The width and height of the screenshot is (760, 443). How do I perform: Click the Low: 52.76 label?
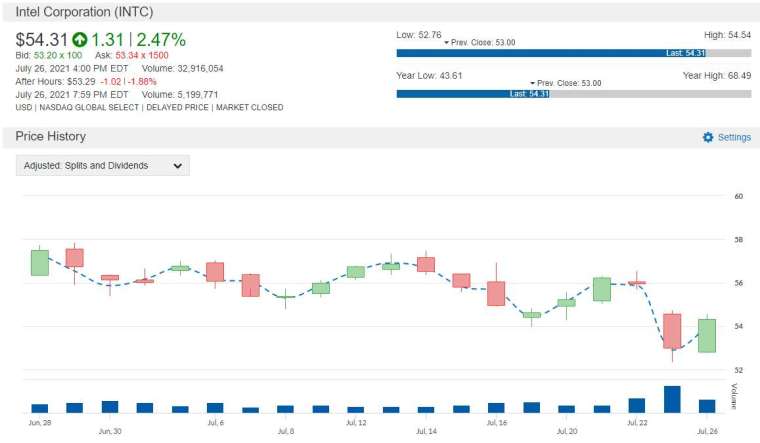pos(419,35)
